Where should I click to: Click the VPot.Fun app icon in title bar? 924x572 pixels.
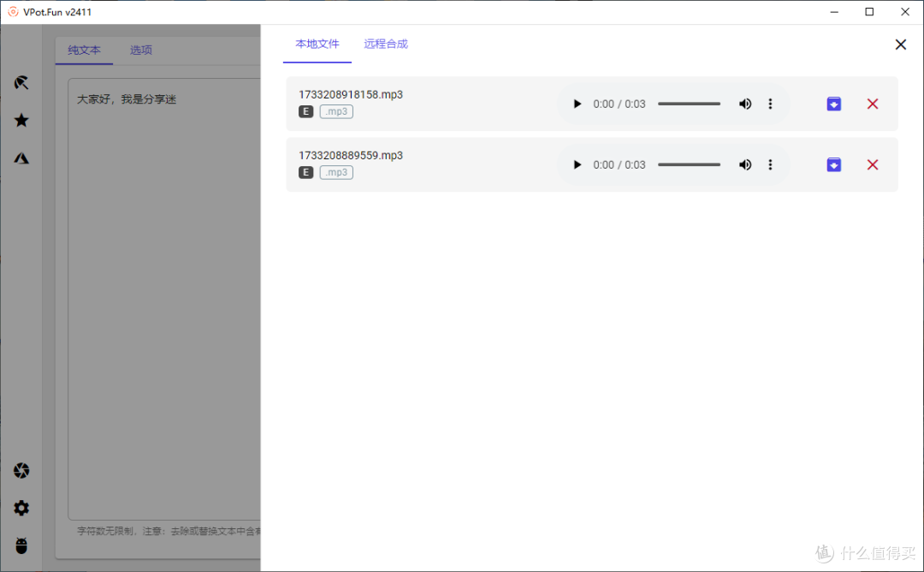point(12,12)
